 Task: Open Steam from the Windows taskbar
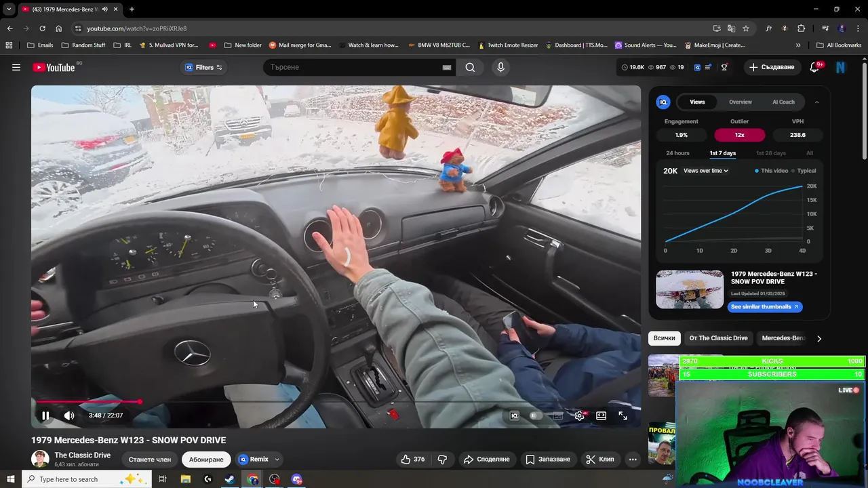230,479
